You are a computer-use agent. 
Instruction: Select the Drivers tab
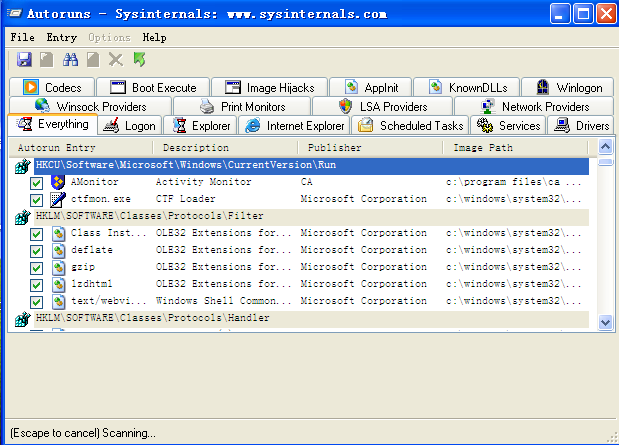[x=581, y=126]
